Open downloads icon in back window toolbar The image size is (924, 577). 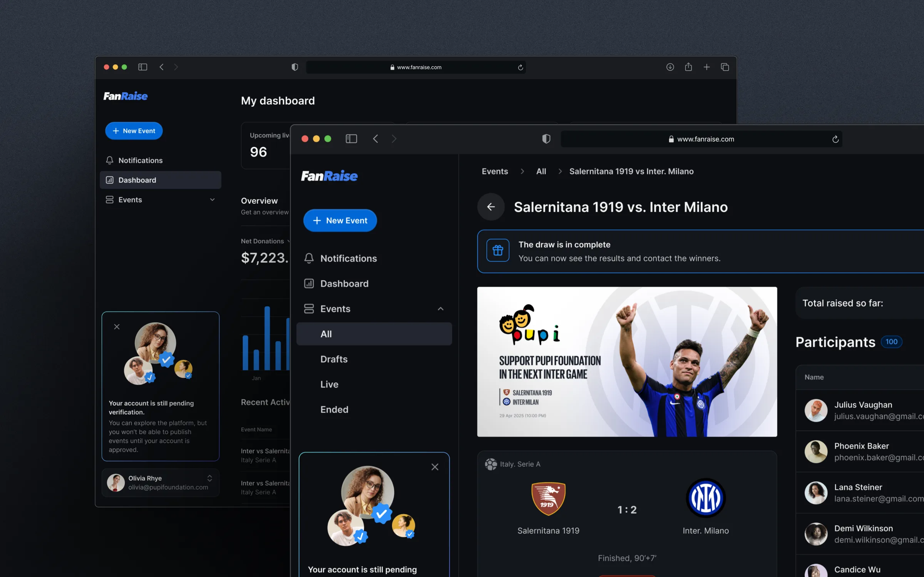tap(670, 67)
